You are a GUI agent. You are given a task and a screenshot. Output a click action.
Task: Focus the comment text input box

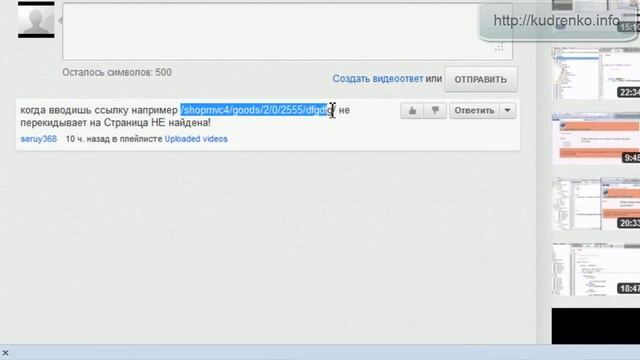(x=287, y=31)
